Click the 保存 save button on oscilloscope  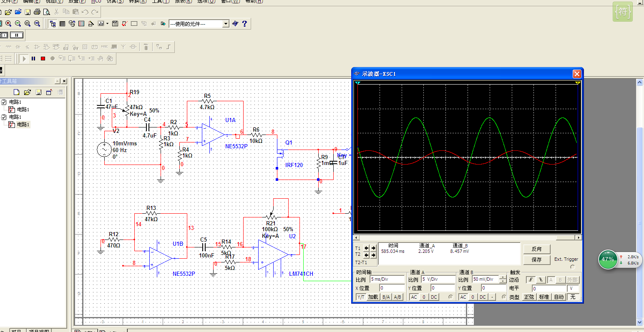[536, 260]
